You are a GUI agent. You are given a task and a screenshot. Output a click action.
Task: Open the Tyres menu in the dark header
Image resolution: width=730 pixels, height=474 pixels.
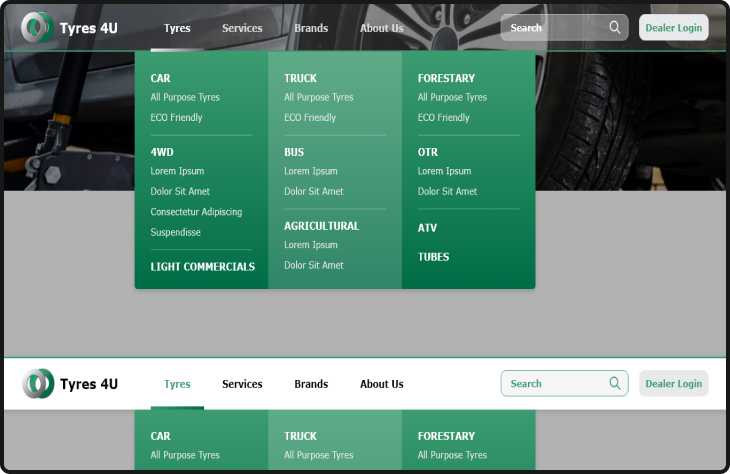pyautogui.click(x=177, y=28)
